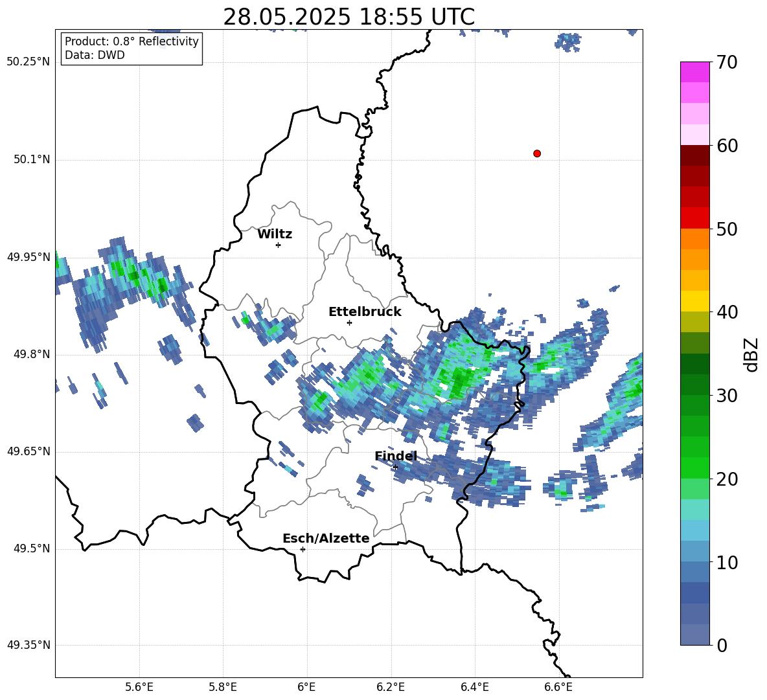The height and width of the screenshot is (700, 767).
Task: Click the 6.4°E longitude label
Action: point(475,687)
